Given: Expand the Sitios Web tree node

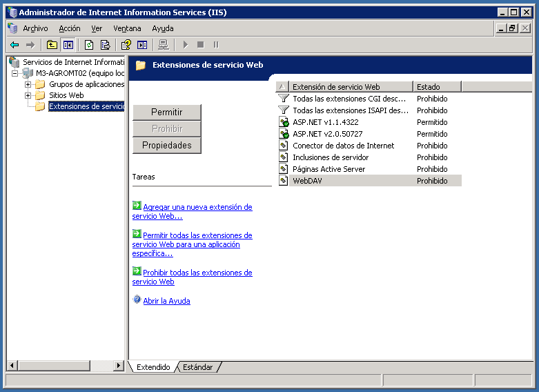Looking at the screenshot, I should tap(28, 95).
